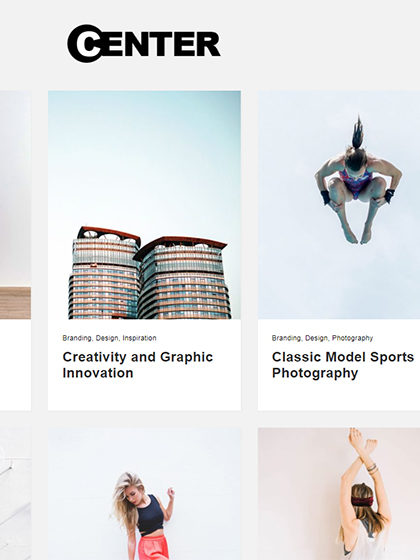This screenshot has height=560, width=420.
Task: Open the twin towers building photo
Action: [x=144, y=205]
